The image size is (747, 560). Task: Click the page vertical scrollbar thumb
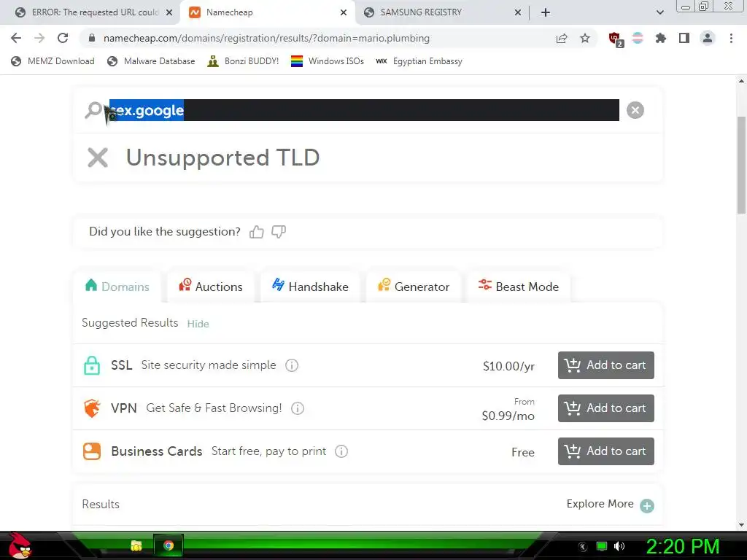[x=741, y=165]
